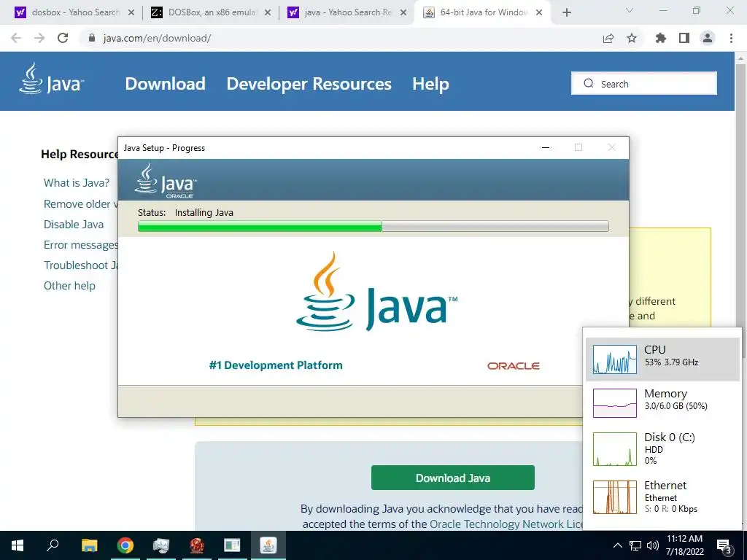Open the Oracle Technology Network License link
The image size is (747, 560).
506,524
